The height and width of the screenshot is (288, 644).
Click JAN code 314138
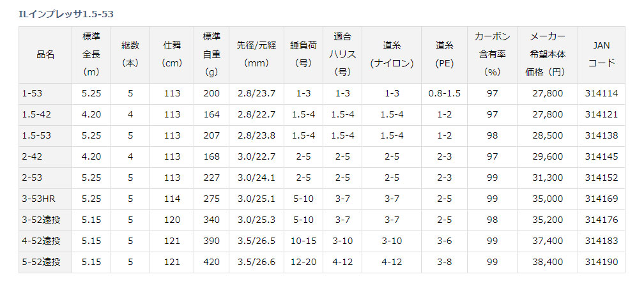[601, 135]
